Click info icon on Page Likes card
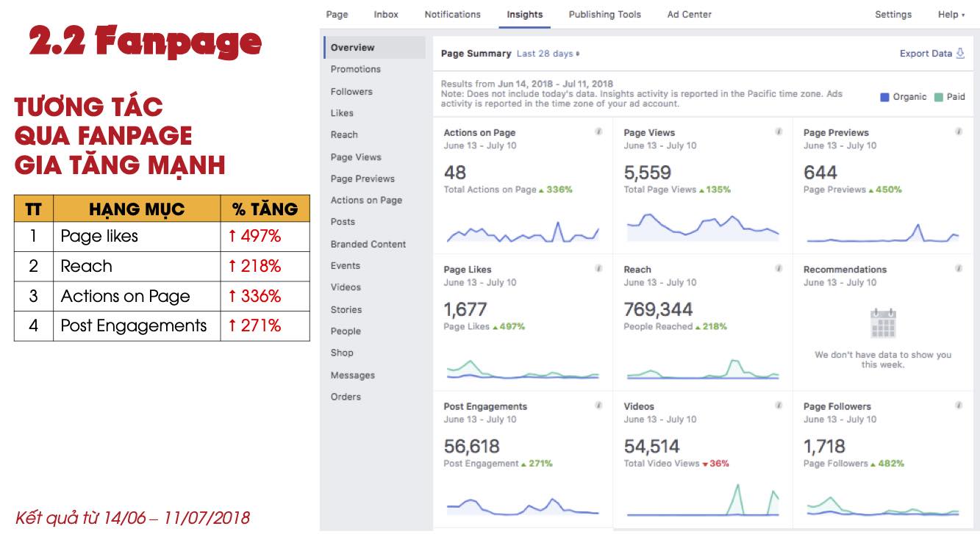Image resolution: width=980 pixels, height=551 pixels. click(598, 269)
